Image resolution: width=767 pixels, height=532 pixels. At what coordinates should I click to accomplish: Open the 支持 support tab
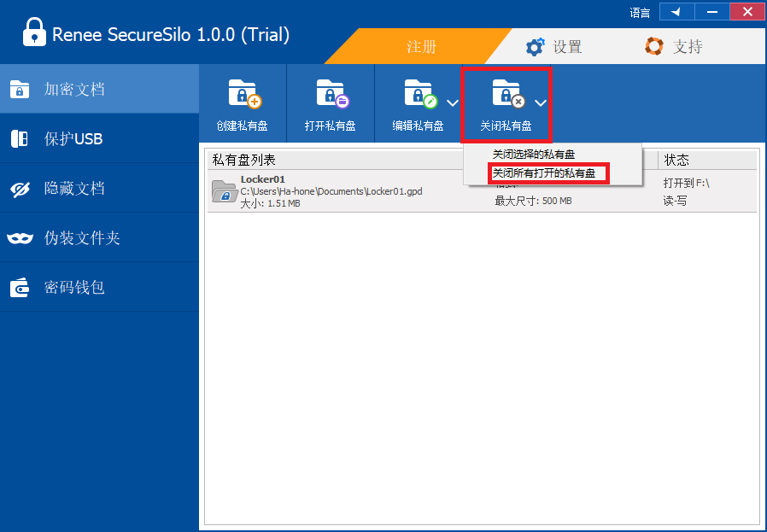[x=674, y=47]
